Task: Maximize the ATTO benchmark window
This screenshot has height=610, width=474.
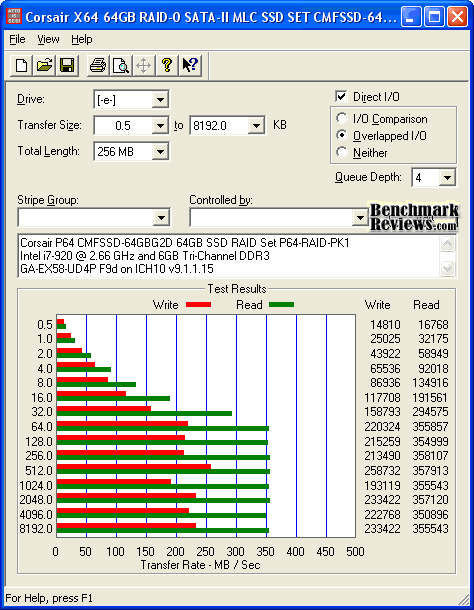Action: coord(434,17)
